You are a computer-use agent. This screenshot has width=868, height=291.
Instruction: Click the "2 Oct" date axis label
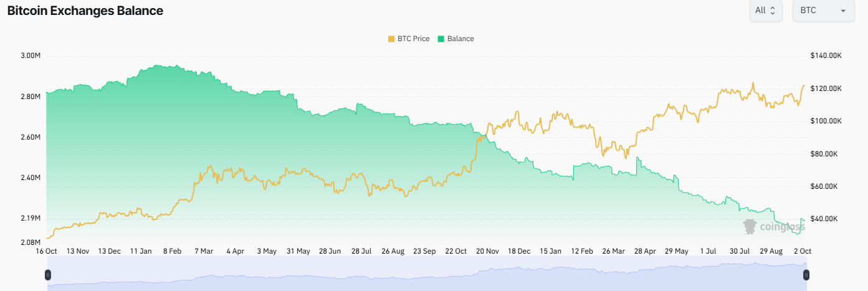[x=801, y=251]
